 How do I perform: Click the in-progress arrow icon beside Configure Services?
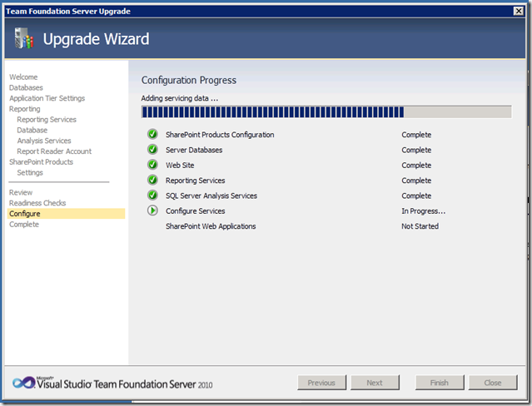(x=152, y=211)
